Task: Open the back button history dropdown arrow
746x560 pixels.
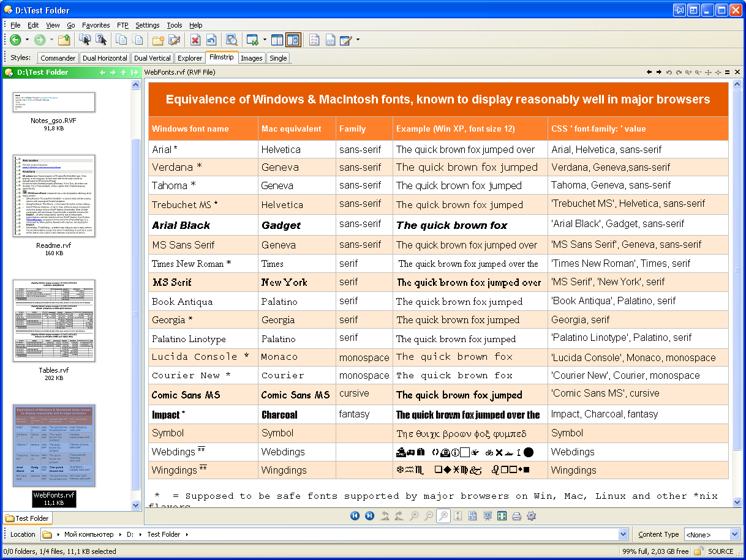Action: coord(27,40)
